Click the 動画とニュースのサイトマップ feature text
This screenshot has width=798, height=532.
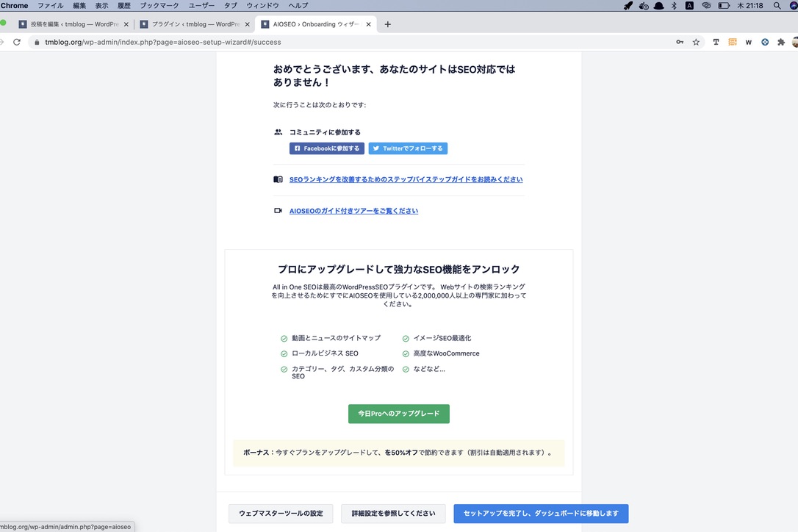[x=336, y=338]
